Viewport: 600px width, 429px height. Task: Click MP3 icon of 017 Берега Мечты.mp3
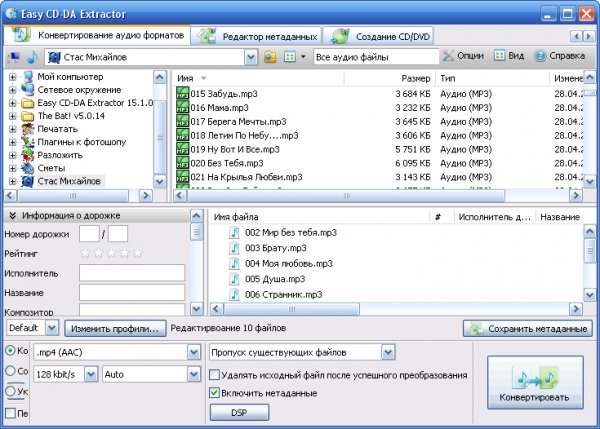click(183, 122)
